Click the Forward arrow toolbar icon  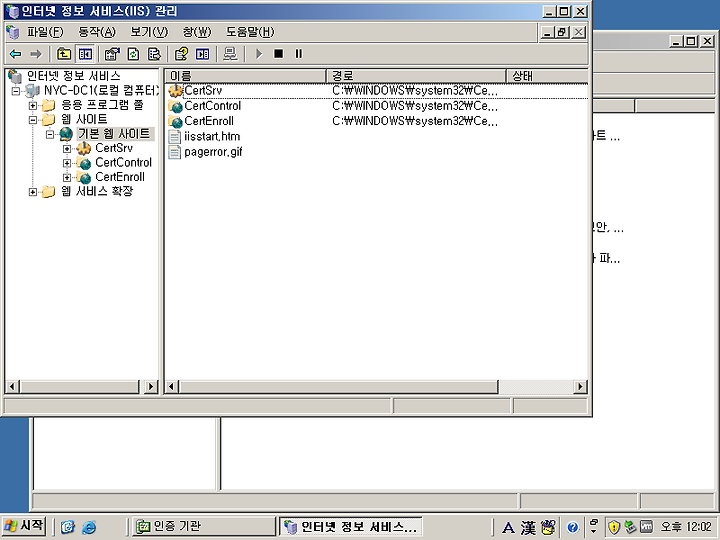[x=36, y=54]
